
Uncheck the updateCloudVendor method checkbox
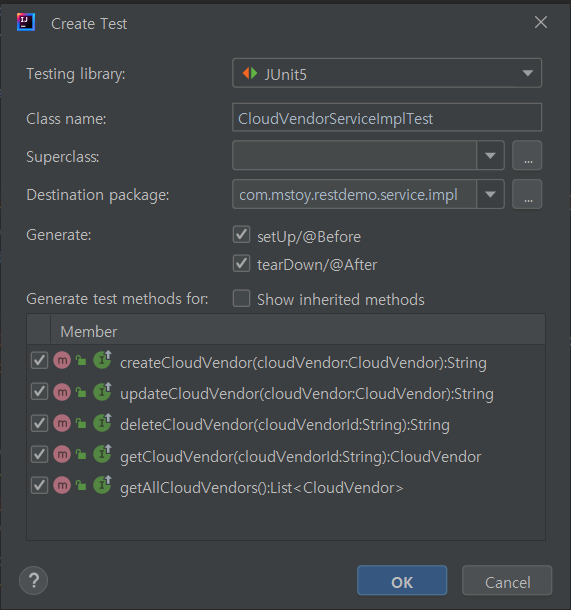39,392
